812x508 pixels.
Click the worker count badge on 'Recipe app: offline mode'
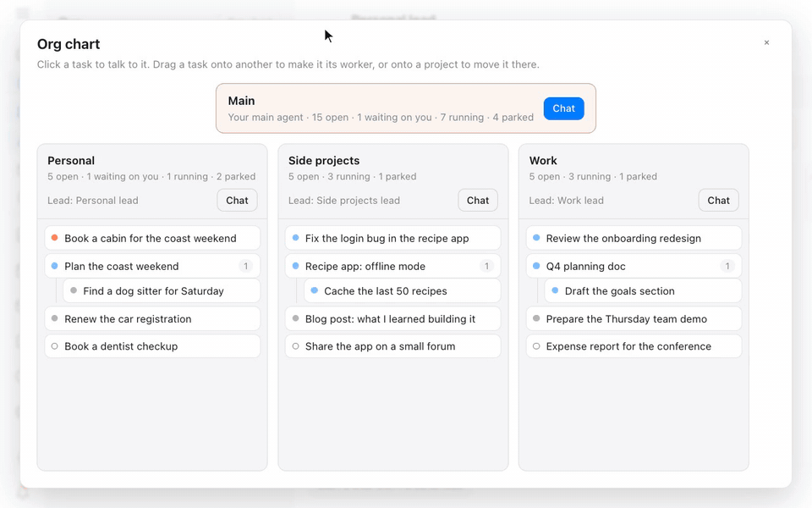pos(486,267)
